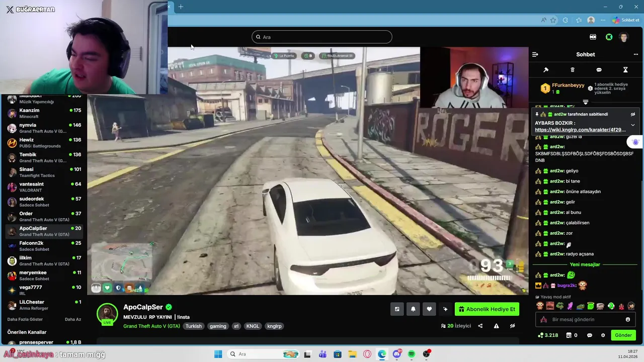
Task: Open a new browser tab
Action: pos(181,7)
